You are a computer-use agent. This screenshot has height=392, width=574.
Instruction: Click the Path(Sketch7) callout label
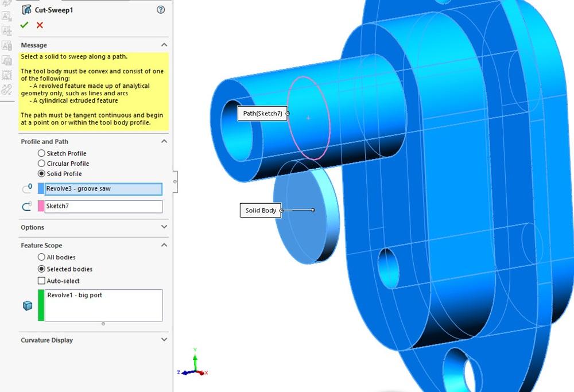[262, 114]
